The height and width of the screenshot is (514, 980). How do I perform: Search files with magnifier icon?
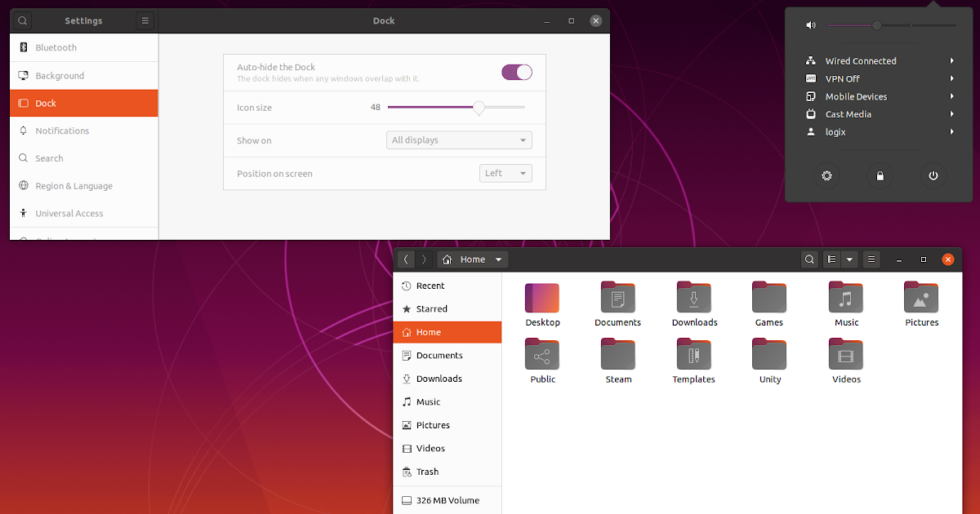[x=809, y=259]
